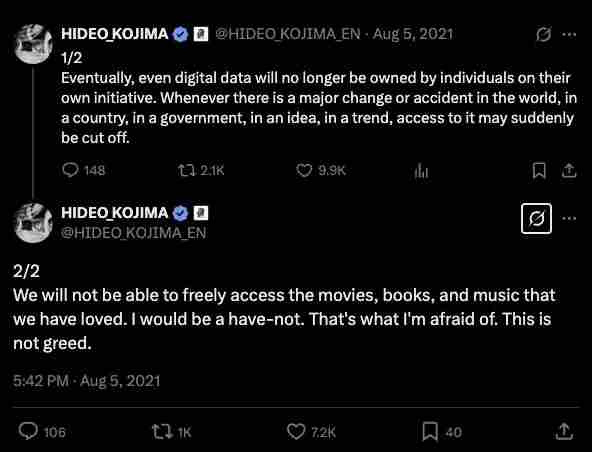Share the first tweet
Viewport: 592px width, 452px height.
[x=569, y=171]
